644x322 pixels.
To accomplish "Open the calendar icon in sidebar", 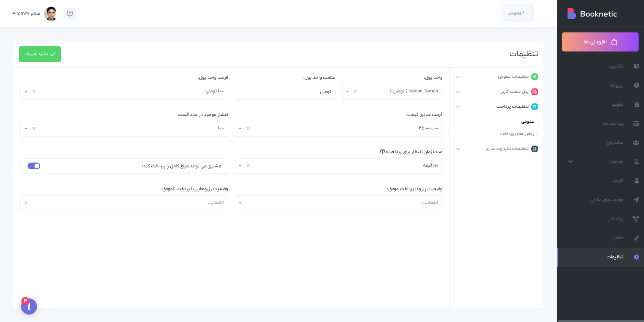I will 637,104.
